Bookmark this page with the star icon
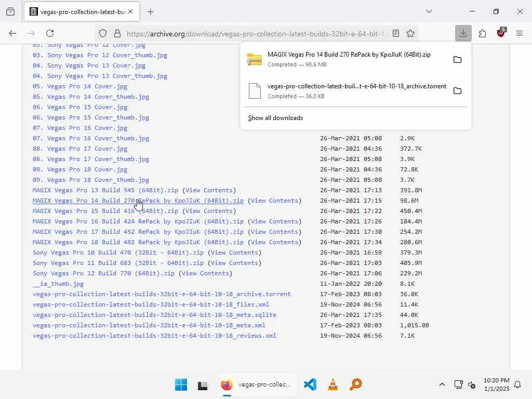This screenshot has height=399, width=532. [x=410, y=33]
